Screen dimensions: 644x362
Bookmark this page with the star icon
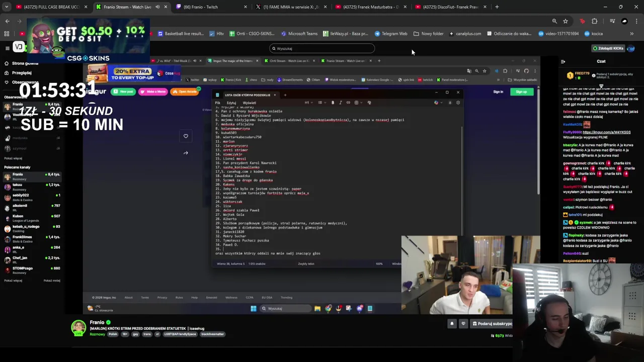click(x=566, y=21)
